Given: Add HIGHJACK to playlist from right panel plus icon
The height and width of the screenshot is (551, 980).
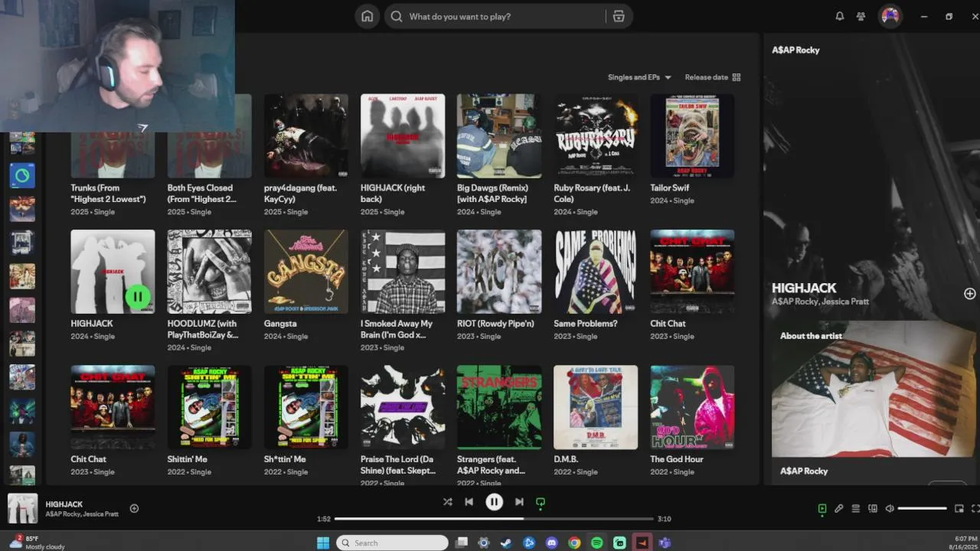Looking at the screenshot, I should 969,294.
